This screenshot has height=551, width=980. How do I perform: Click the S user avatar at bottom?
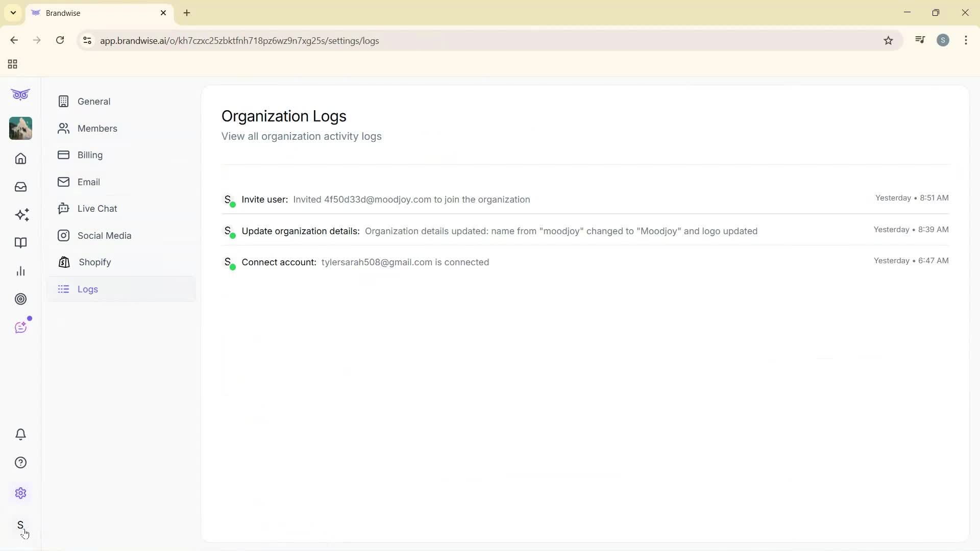coord(20,526)
